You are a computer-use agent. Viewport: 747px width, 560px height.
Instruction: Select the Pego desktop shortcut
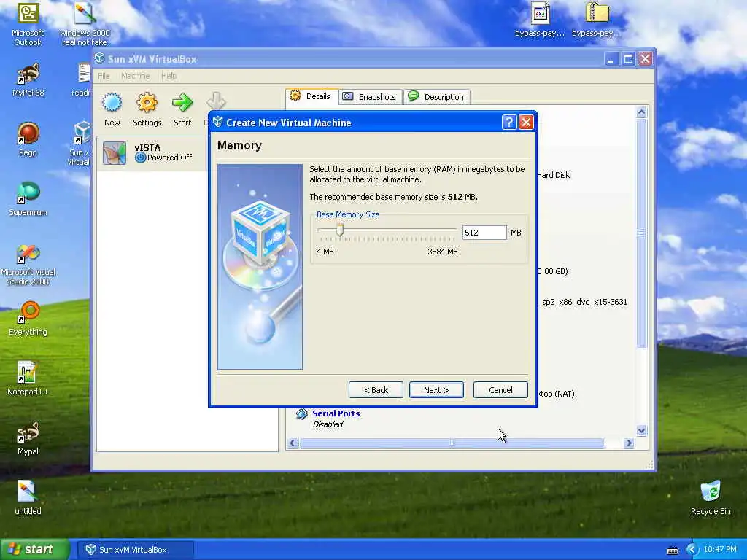coord(28,139)
